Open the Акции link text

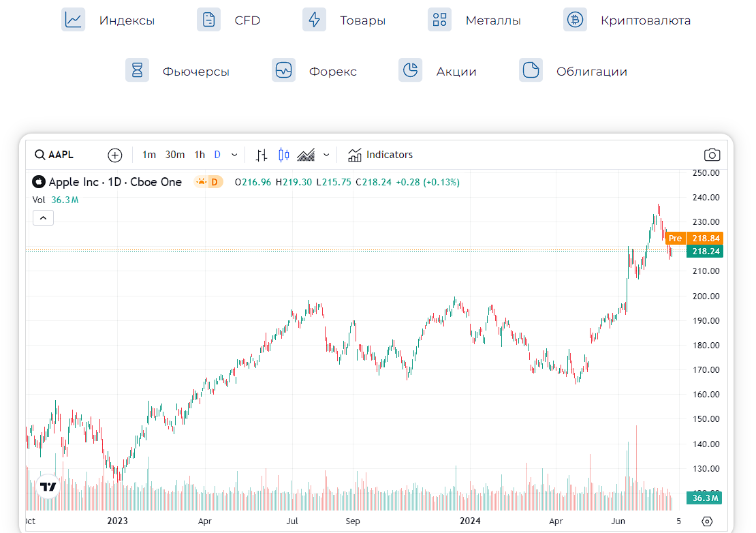point(456,72)
